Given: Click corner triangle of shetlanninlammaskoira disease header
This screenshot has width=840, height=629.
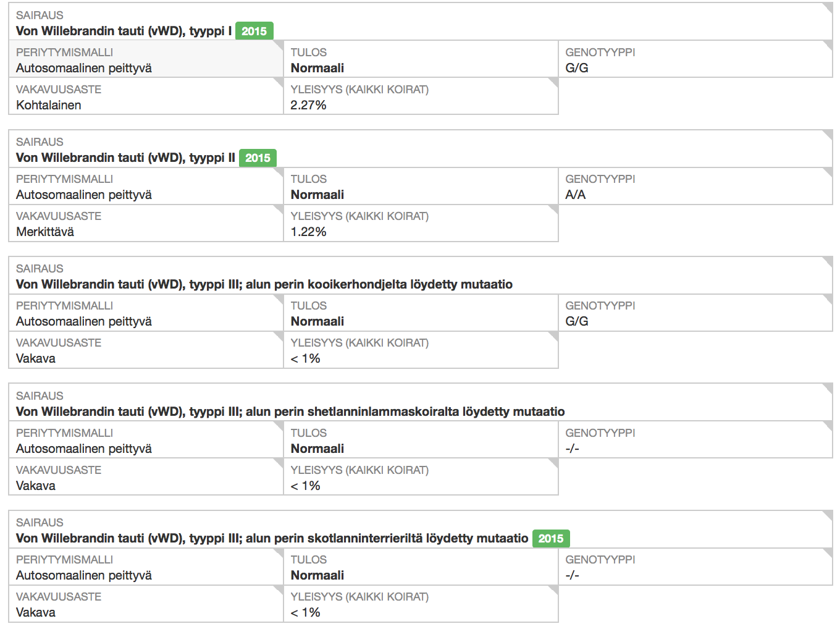Looking at the screenshot, I should (x=828, y=388).
